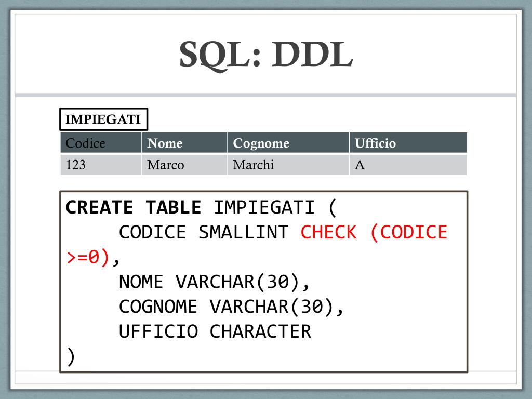The width and height of the screenshot is (532, 399).
Task: Select the cell containing 123
Action: coord(101,165)
